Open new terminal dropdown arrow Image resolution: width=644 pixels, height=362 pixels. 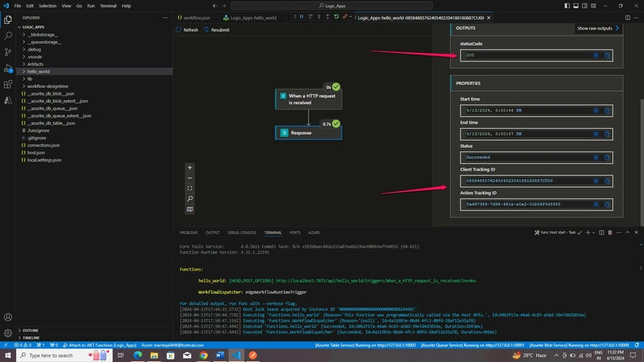(593, 232)
